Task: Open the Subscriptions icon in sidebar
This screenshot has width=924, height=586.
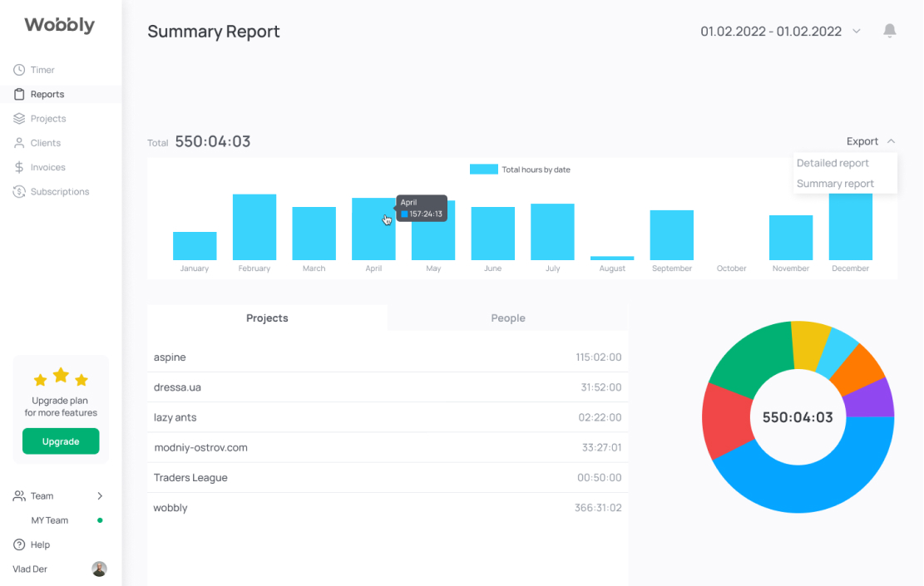Action: click(x=19, y=191)
